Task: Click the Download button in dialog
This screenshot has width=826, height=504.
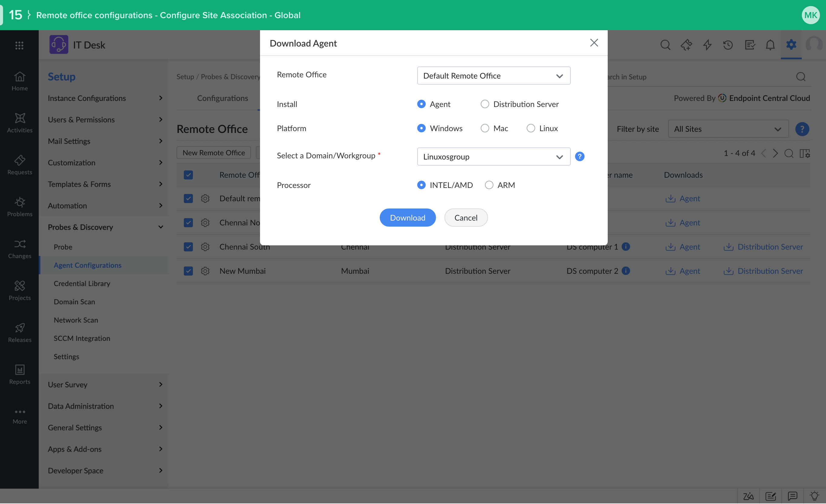Action: point(408,218)
